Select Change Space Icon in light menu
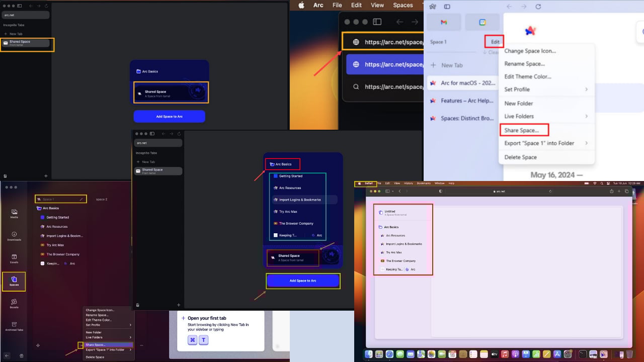Screen dimensions: 644x362 click(x=530, y=51)
